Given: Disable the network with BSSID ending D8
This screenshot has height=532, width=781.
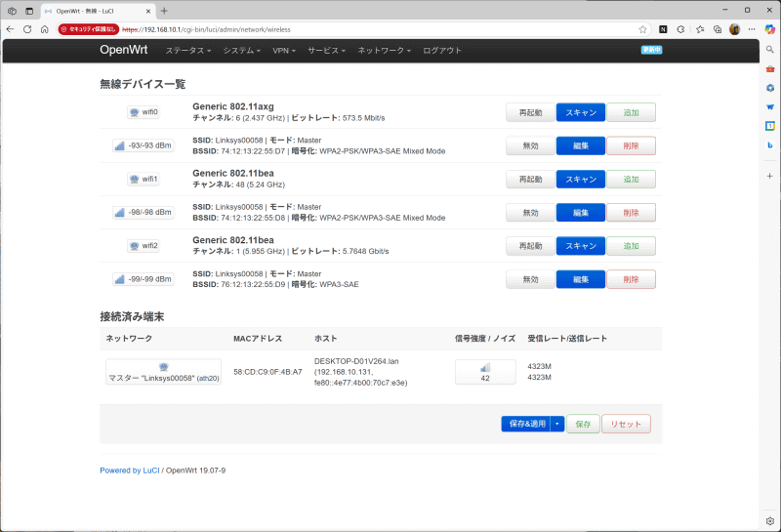Looking at the screenshot, I should (530, 213).
